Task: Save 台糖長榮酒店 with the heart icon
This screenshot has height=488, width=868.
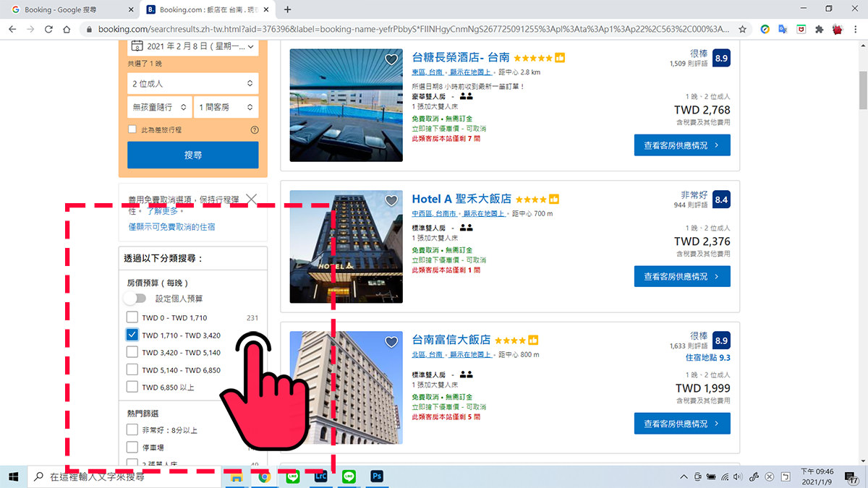Action: (x=391, y=59)
